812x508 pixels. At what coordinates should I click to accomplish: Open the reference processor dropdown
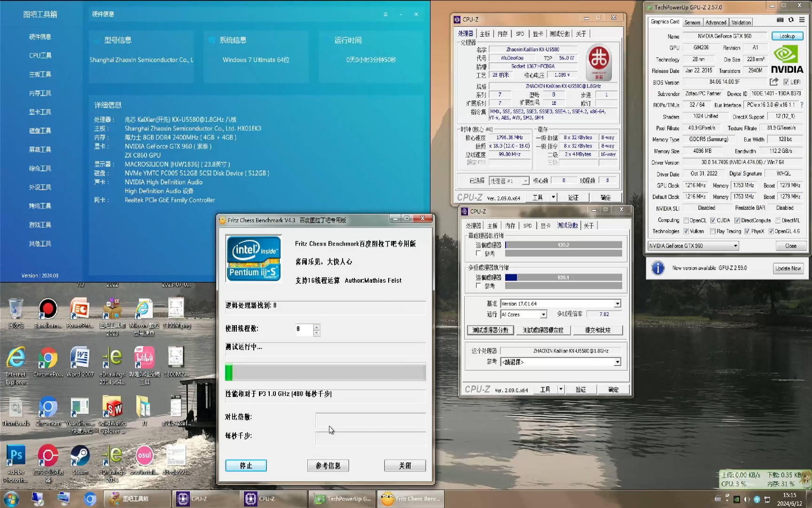tap(561, 362)
